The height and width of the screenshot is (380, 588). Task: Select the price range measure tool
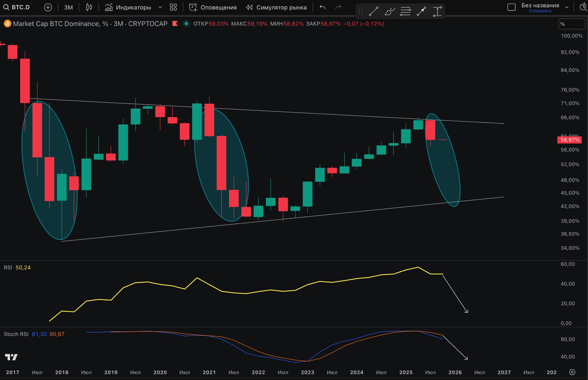pos(437,11)
